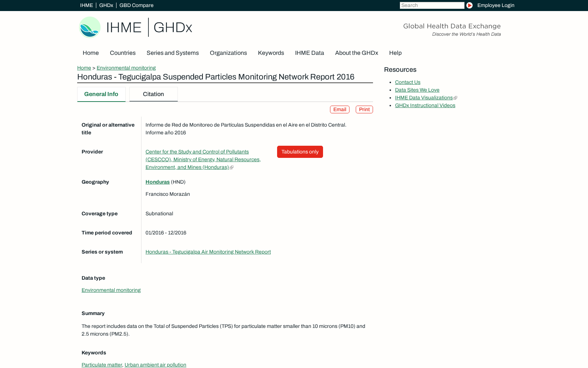Open the Contact Us resource link

[408, 82]
